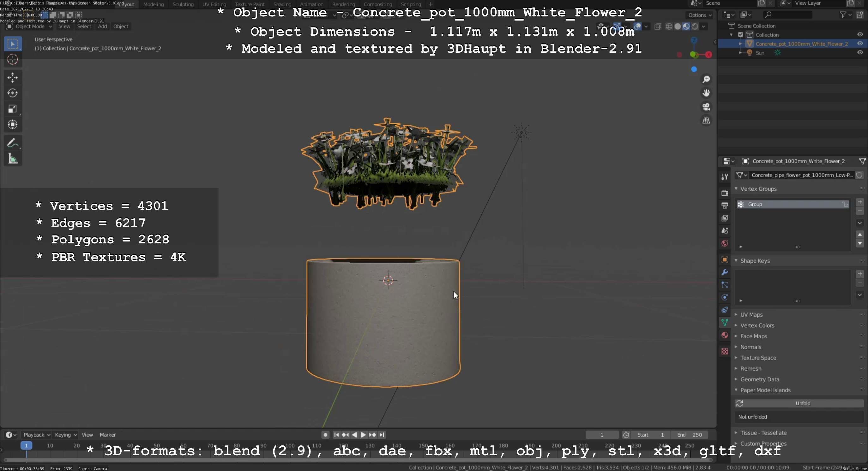The height and width of the screenshot is (471, 868).
Task: Hide the Collection with its eye icon
Action: pos(860,35)
